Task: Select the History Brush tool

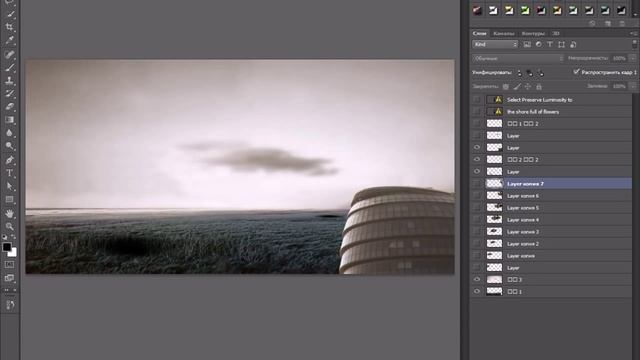Action: 10,93
